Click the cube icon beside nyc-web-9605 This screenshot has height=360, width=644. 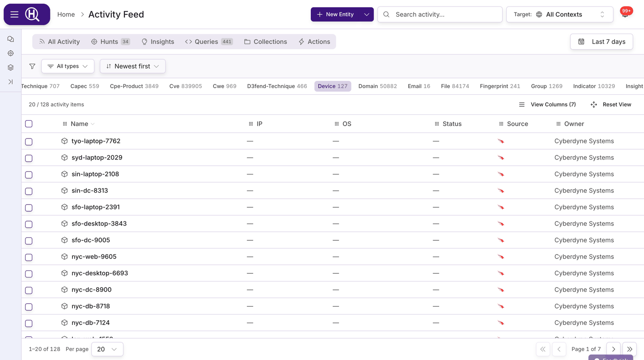[64, 257]
